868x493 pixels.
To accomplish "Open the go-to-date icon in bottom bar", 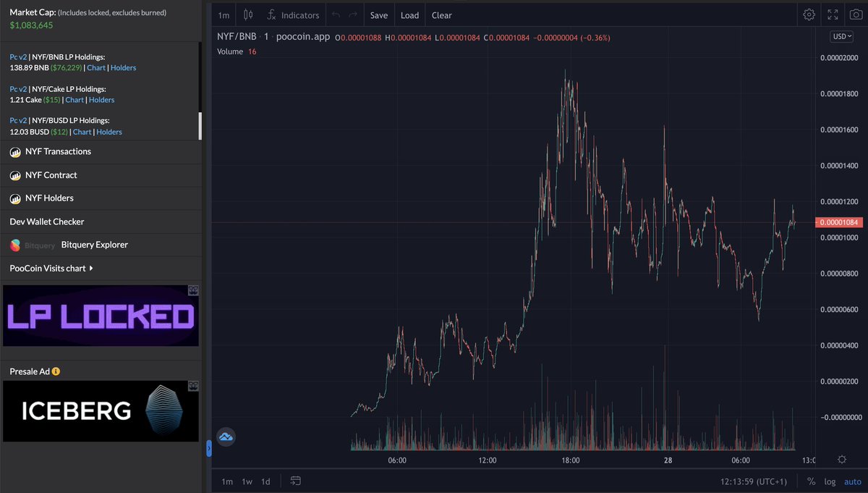I will (296, 481).
